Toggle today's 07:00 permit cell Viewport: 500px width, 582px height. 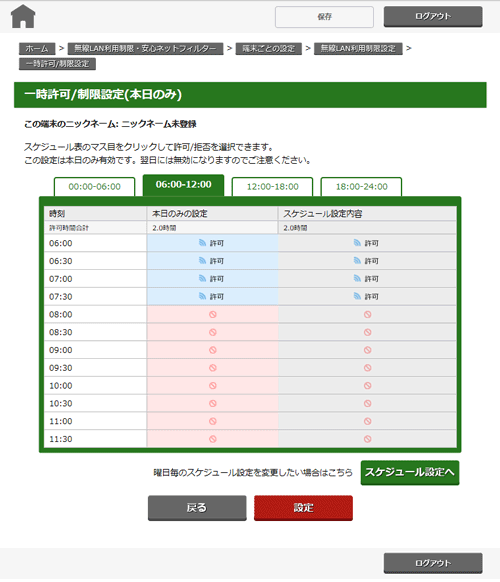(212, 279)
